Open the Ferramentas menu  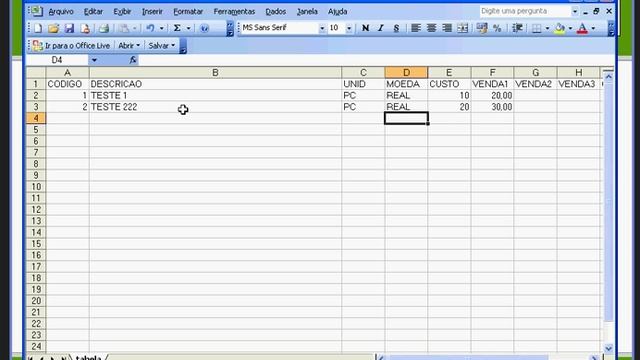point(234,11)
